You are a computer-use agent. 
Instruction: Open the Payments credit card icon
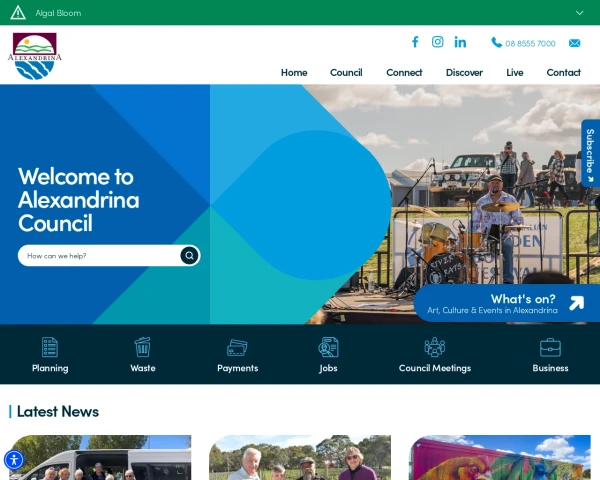pos(237,348)
